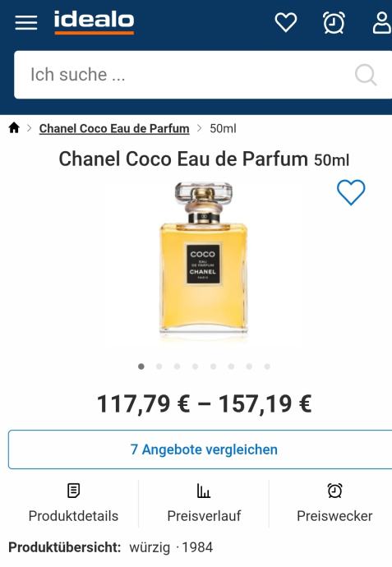392x567 pixels.
Task: Open Chanel Coco Eau de Parfum breadcrumb
Action: coord(114,128)
